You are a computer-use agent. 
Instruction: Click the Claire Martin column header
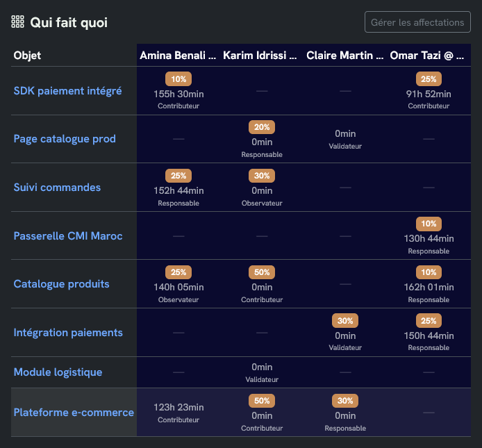344,56
